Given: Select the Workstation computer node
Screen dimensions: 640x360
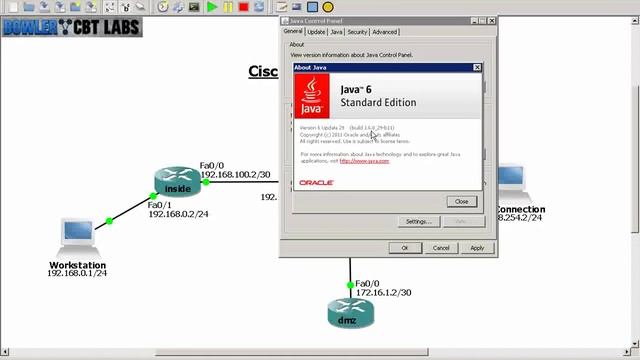Looking at the screenshot, I should point(78,237).
